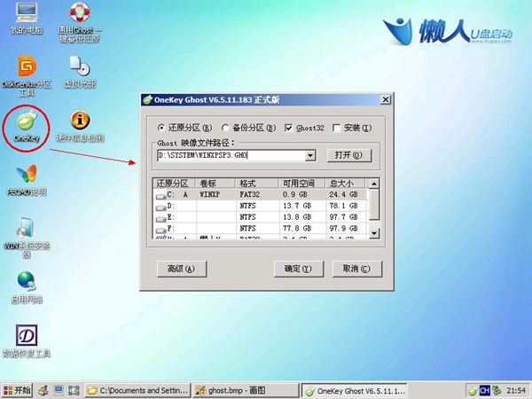Screen dimensions: 532x399
Task: Open the 数据恢复工具 desktop icon
Action: click(x=27, y=341)
